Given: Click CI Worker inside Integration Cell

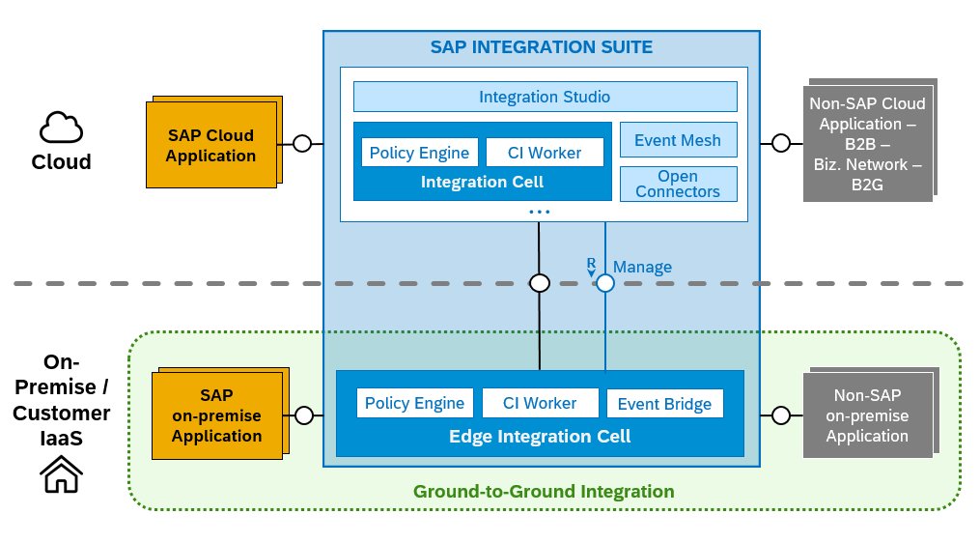Looking at the screenshot, I should pyautogui.click(x=545, y=153).
